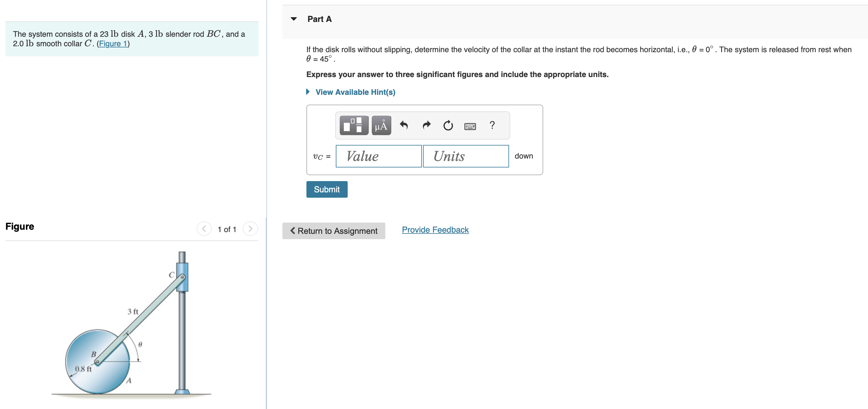Screen dimensions: 868x409
Task: Open the question mark help
Action: pyautogui.click(x=492, y=125)
